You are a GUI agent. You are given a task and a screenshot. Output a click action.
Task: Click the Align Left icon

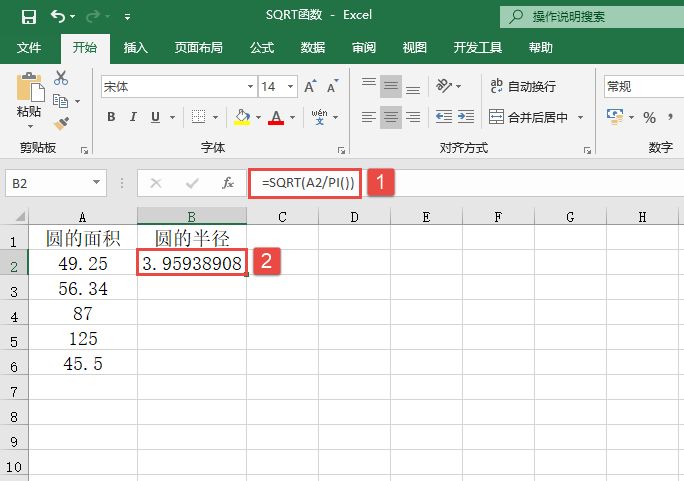point(369,117)
